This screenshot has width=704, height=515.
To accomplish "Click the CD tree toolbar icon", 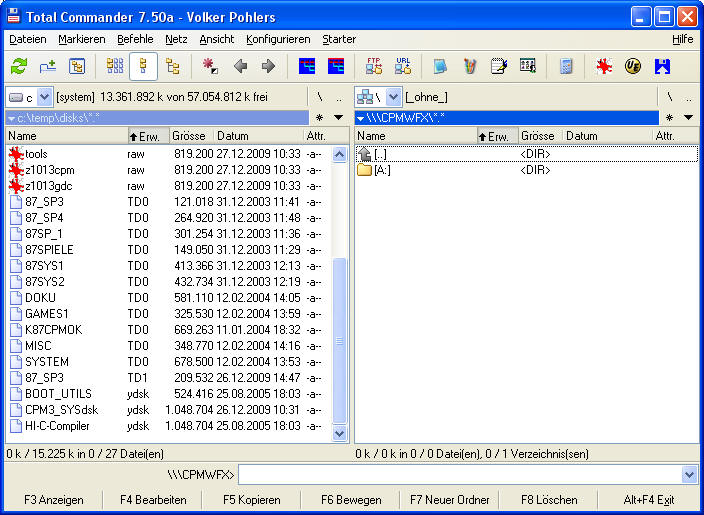I will [x=77, y=66].
